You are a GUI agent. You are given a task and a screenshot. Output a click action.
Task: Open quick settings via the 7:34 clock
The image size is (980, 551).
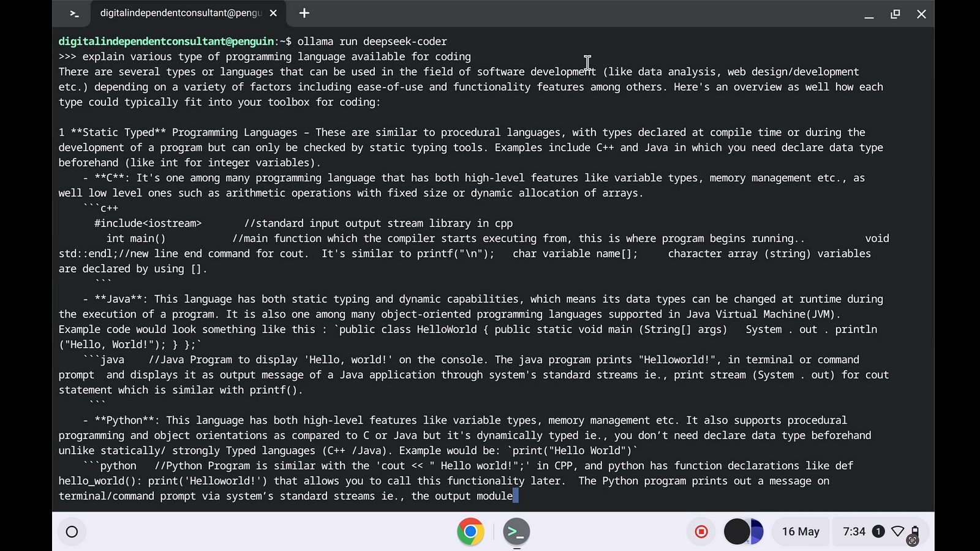tap(854, 531)
